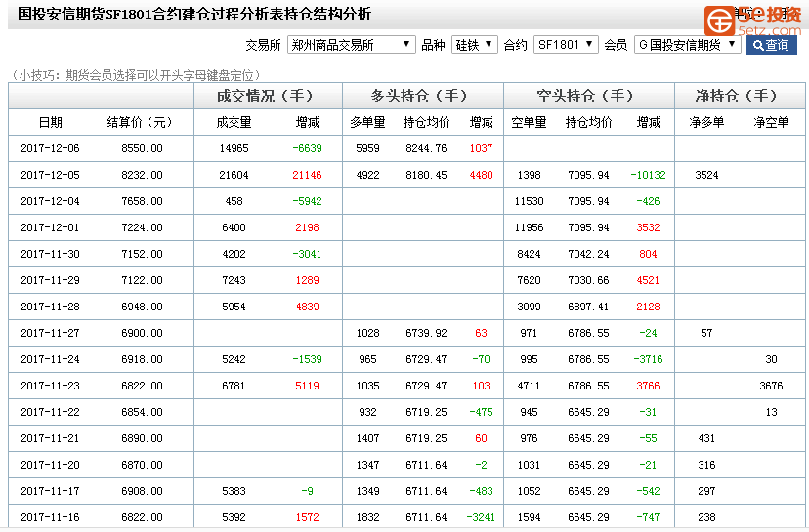Select the date cell 2017-12-04
Image resolution: width=809 pixels, height=532 pixels.
pyautogui.click(x=50, y=201)
